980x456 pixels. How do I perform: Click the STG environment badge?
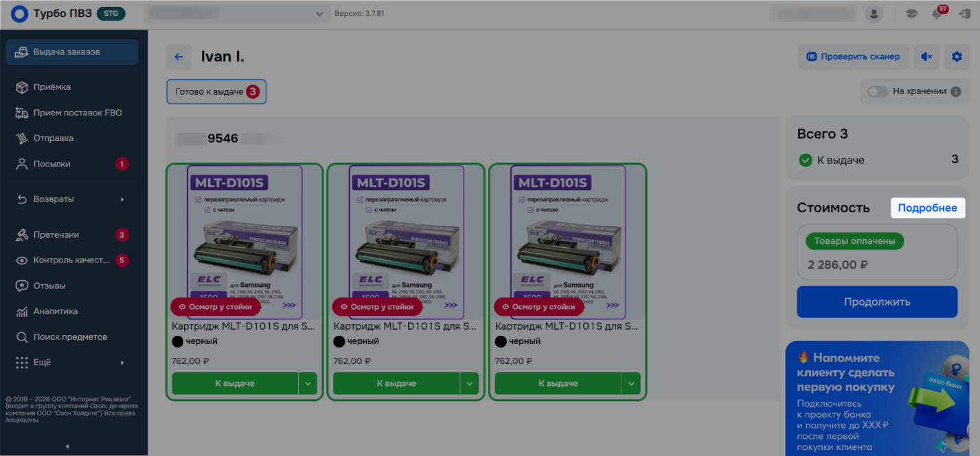tap(111, 14)
